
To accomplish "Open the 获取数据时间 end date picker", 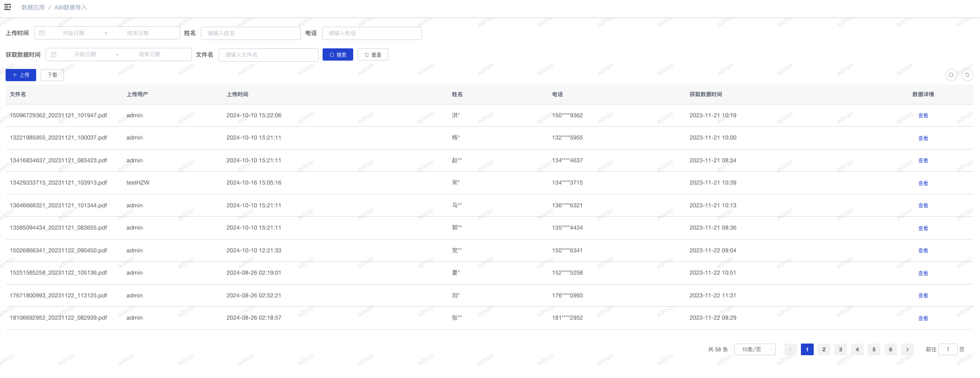I will coord(150,54).
